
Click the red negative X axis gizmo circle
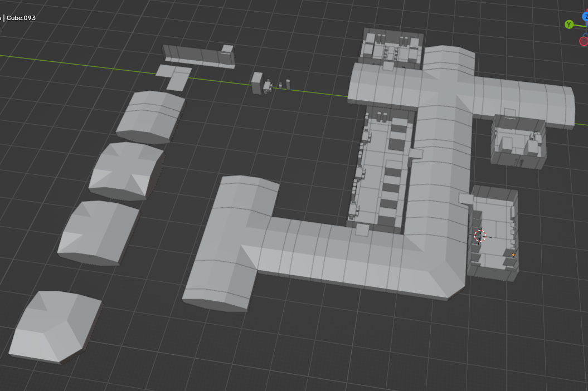pyautogui.click(x=584, y=41)
